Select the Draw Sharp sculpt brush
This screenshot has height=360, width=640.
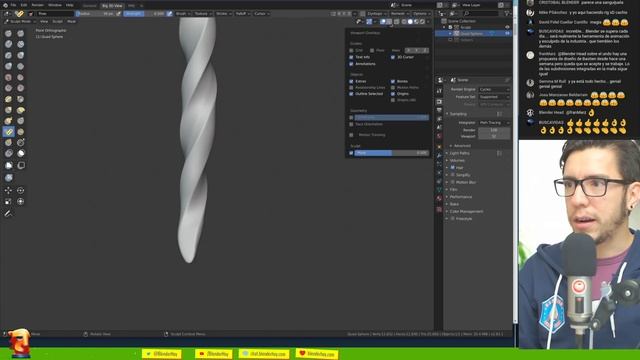21,33
